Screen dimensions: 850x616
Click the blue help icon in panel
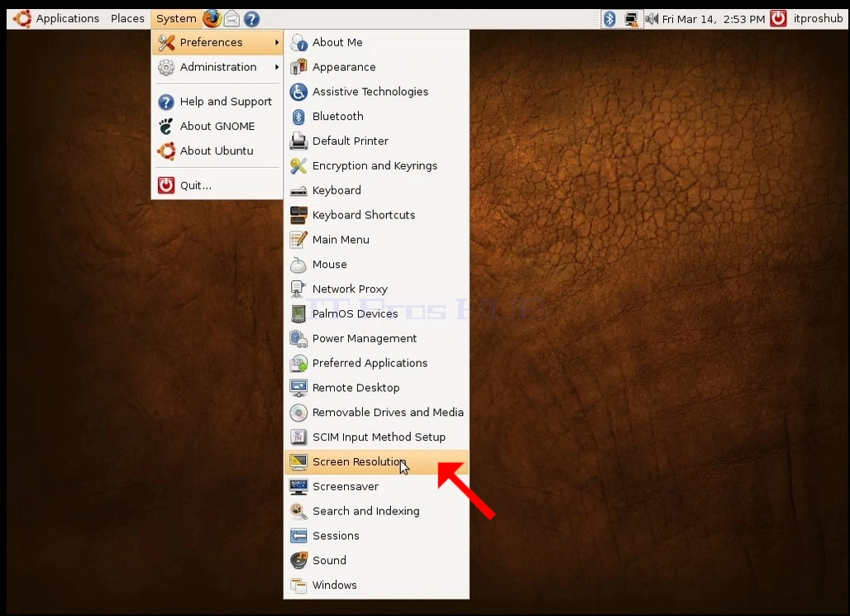point(251,19)
